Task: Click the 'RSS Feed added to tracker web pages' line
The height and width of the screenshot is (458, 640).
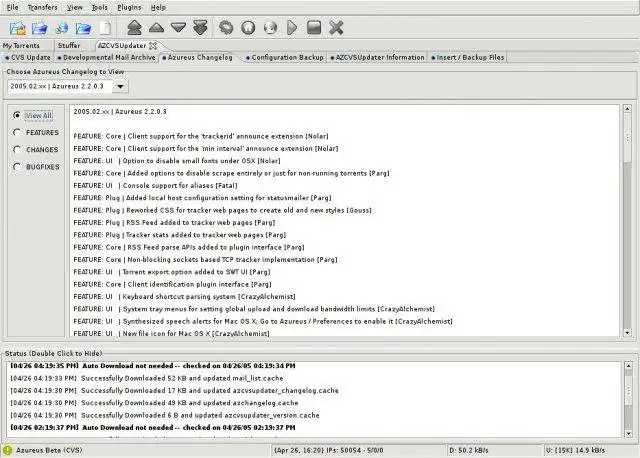Action: [174, 223]
